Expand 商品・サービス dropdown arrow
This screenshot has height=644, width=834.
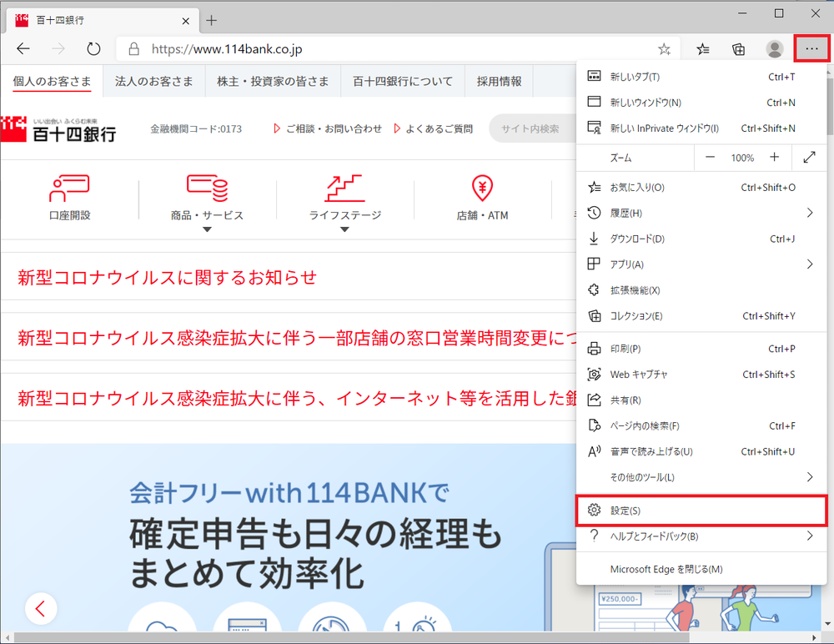click(207, 230)
